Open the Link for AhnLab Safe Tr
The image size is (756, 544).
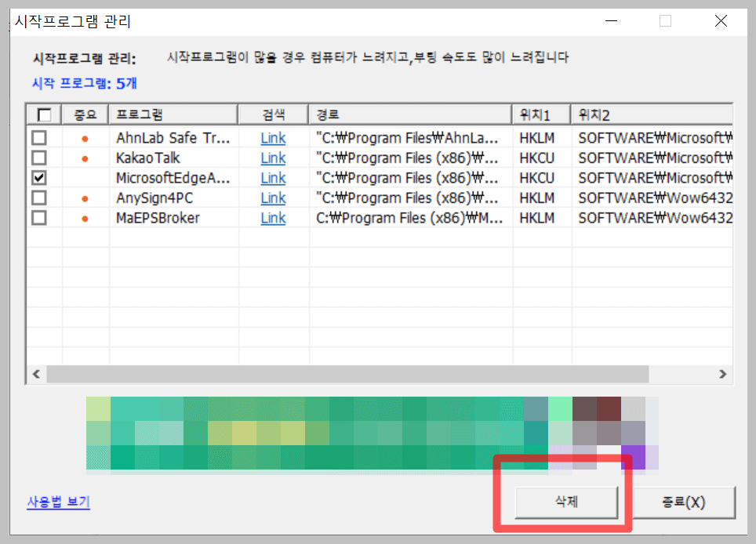272,137
